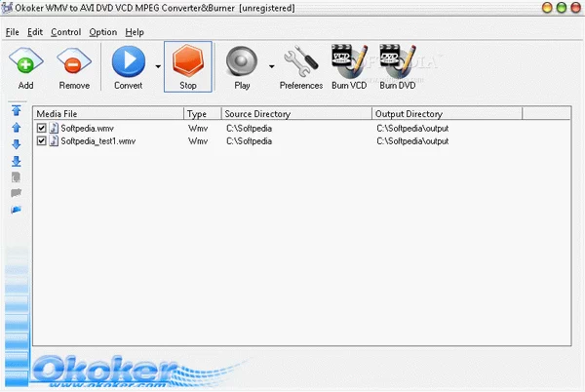
Task: Move selected file up one position
Action: pyautogui.click(x=16, y=128)
